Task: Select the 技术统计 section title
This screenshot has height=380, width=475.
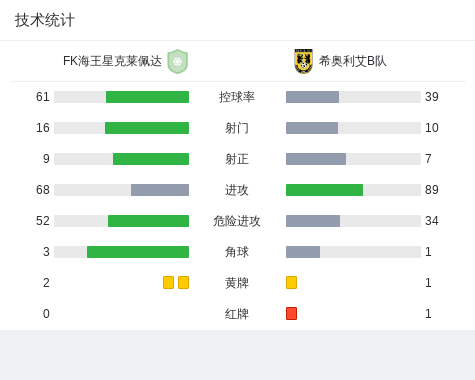Action: 45,20
